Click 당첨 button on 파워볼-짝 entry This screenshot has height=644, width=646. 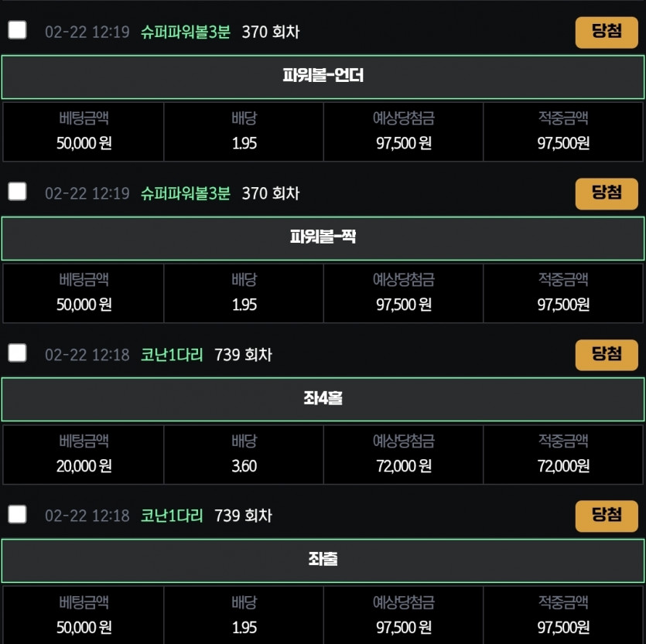point(607,194)
